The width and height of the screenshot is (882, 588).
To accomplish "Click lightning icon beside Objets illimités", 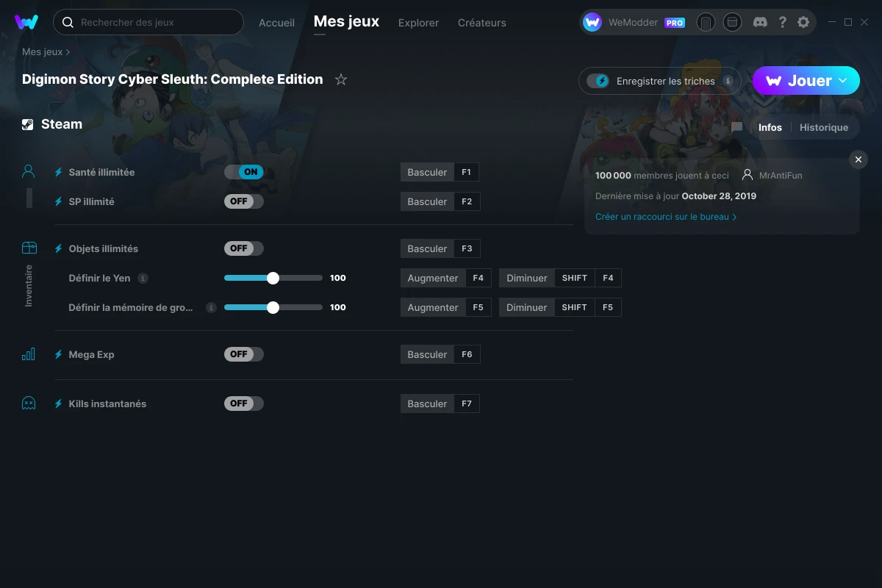I will coord(59,248).
